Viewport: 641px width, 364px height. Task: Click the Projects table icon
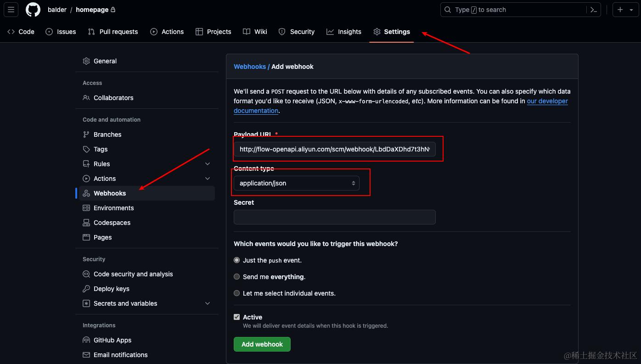click(x=199, y=32)
